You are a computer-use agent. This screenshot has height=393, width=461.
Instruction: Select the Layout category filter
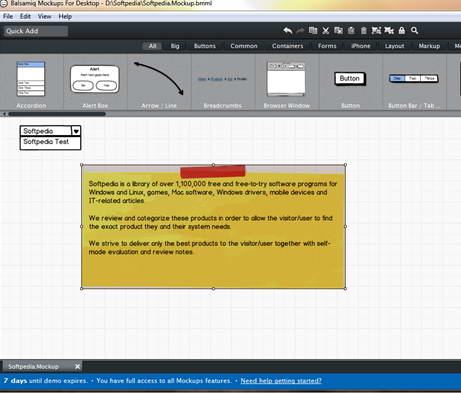(394, 46)
